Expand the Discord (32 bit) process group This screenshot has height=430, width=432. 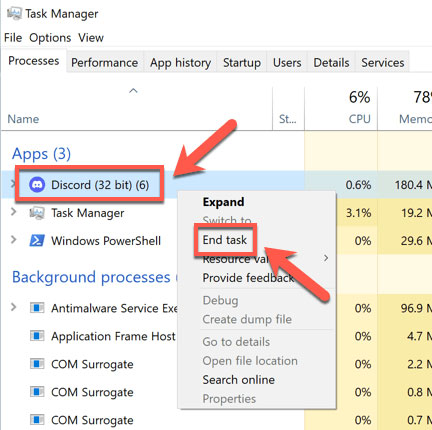pyautogui.click(x=13, y=183)
